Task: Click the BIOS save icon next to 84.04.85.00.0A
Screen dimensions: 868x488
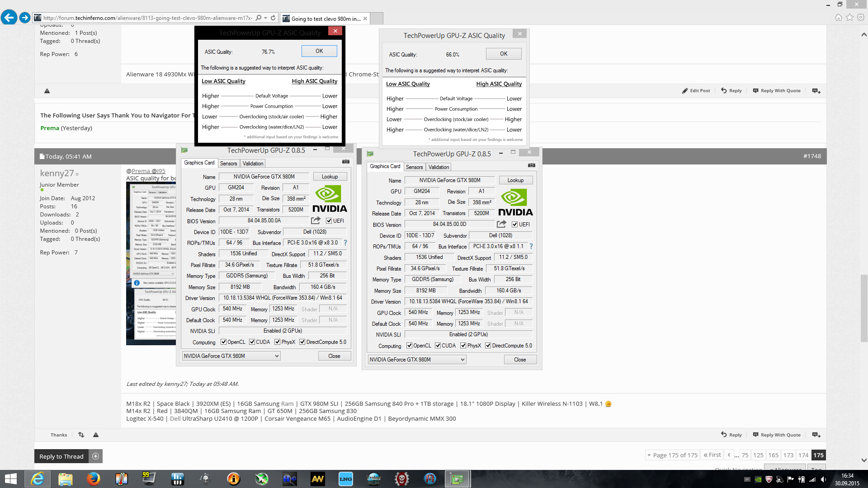Action: 316,221
